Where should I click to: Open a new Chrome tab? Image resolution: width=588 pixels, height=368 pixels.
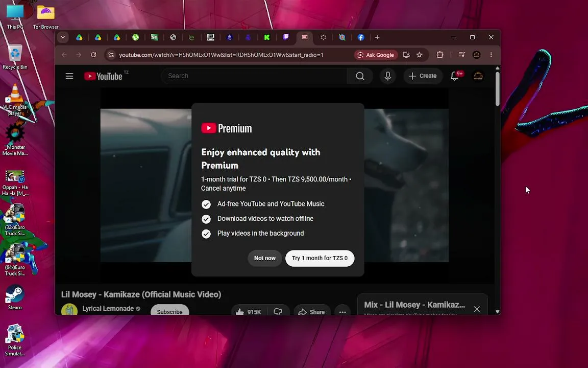[x=377, y=37]
